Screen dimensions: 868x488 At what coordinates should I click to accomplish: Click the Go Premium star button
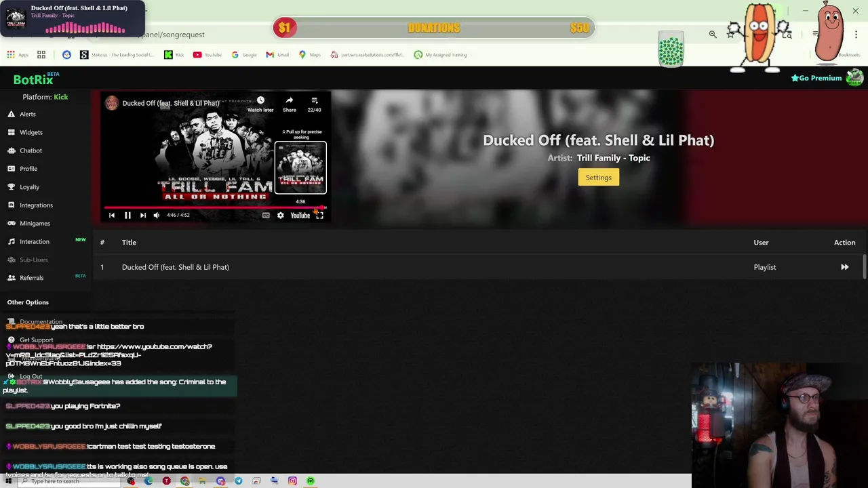pyautogui.click(x=816, y=78)
